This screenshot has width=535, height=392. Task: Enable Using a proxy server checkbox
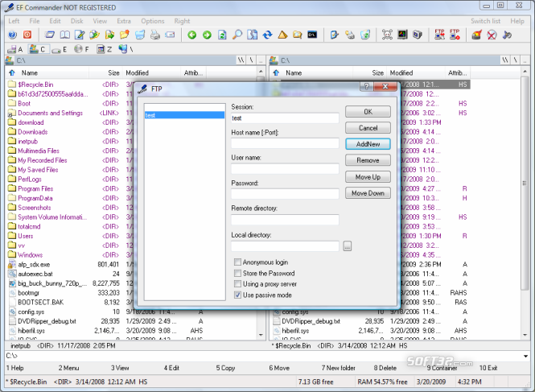click(x=237, y=284)
